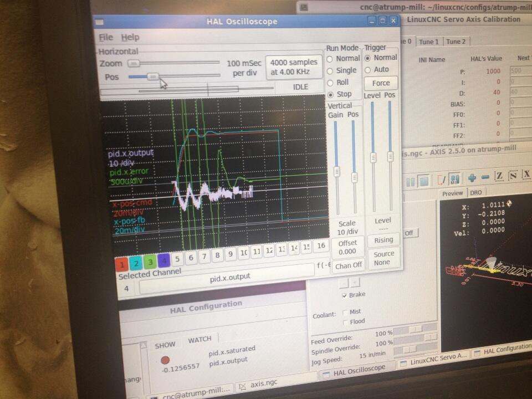
Task: Click the Jog Speed slider
Action: click(416, 349)
